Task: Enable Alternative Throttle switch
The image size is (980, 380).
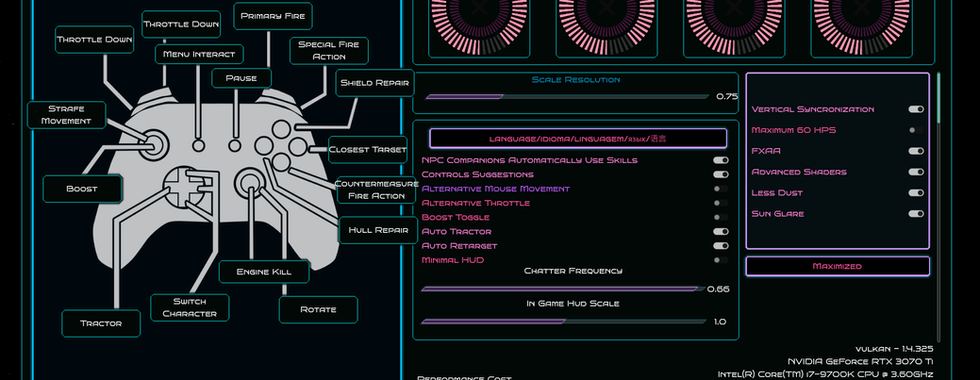Action: pyautogui.click(x=721, y=203)
